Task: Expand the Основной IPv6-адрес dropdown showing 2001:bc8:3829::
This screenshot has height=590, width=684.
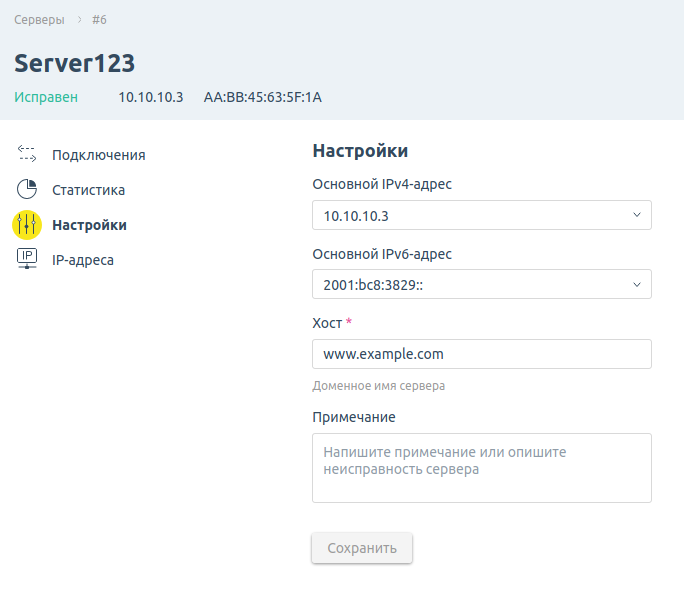Action: click(470, 285)
